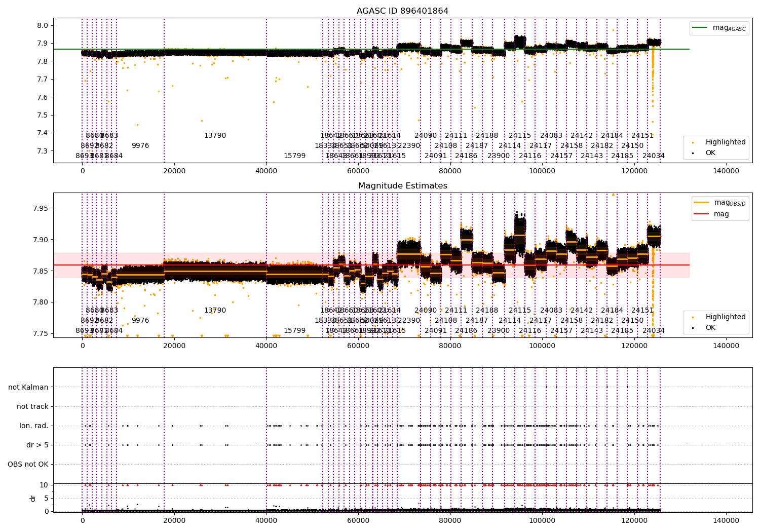Click OBSID label 13790 in the top plot
This screenshot has height=532, width=760.
pos(215,136)
